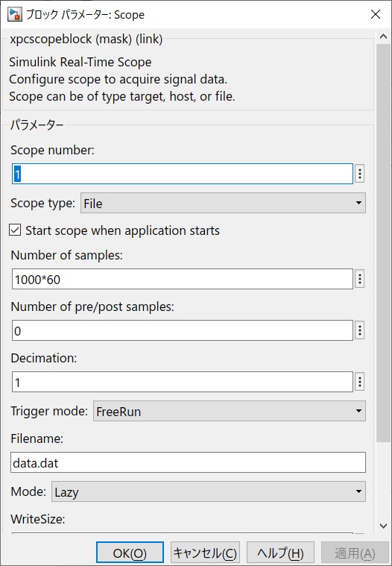Viewport: 392px width, 566px height.
Task: Click the Number of samples field with 1000*60
Action: (x=183, y=279)
